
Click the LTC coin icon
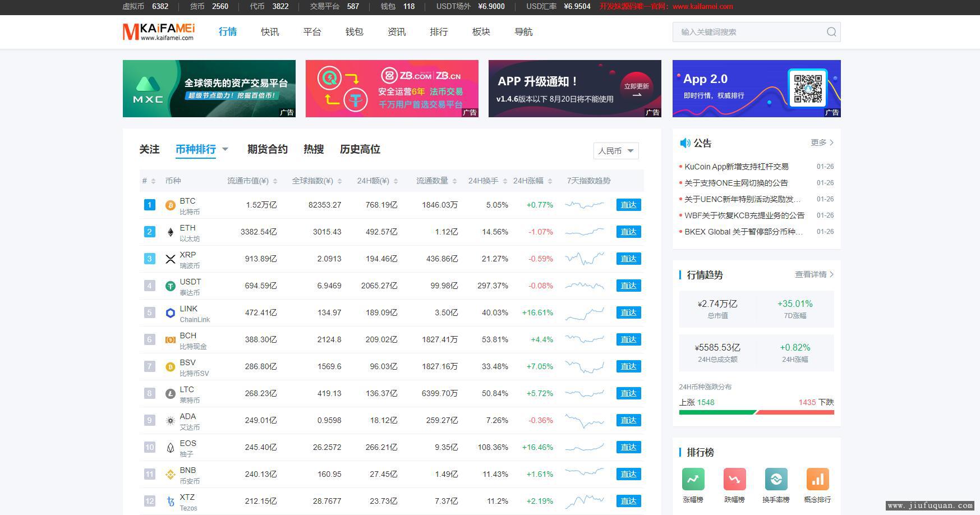(171, 394)
